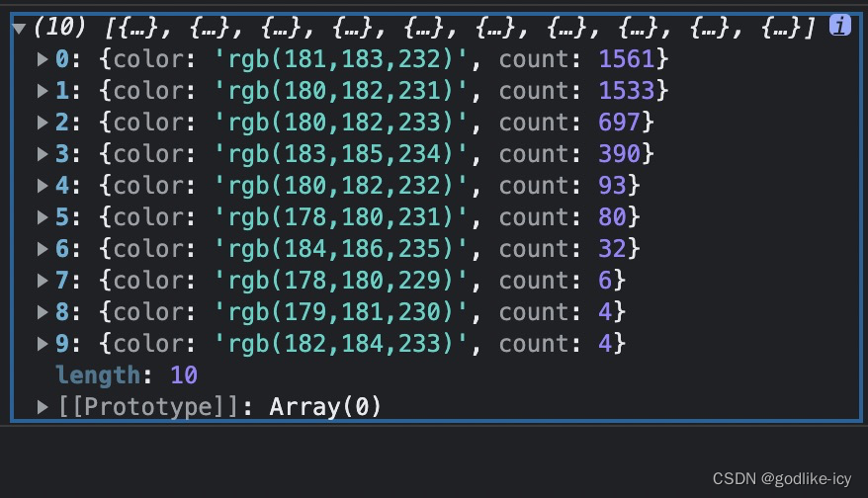Viewport: 868px width, 498px height.
Task: Click count value 93
Action: point(612,185)
